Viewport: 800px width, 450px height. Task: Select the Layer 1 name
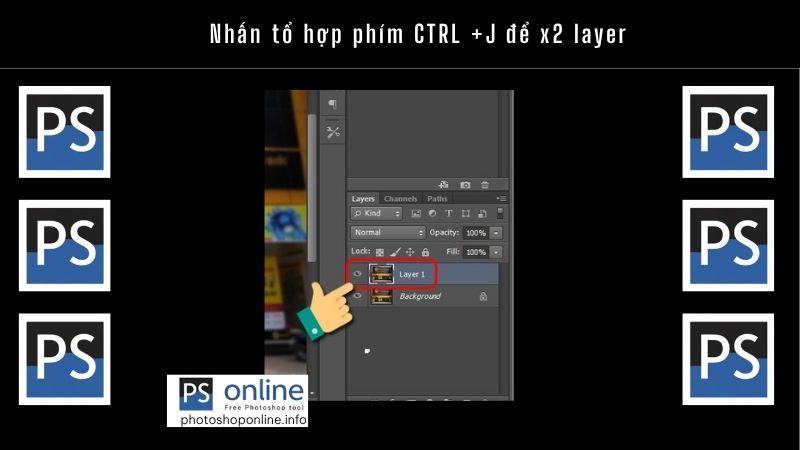412,274
